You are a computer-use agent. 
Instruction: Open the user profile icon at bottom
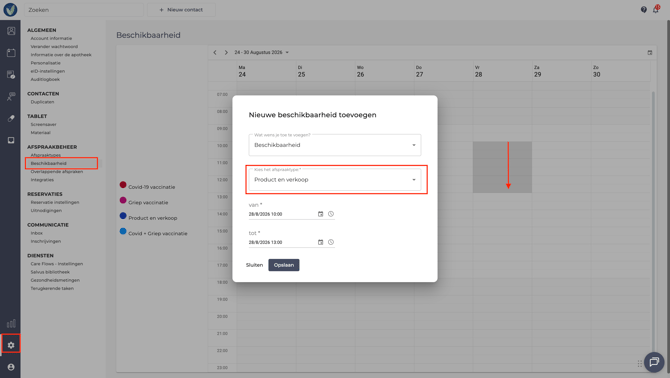[11, 367]
